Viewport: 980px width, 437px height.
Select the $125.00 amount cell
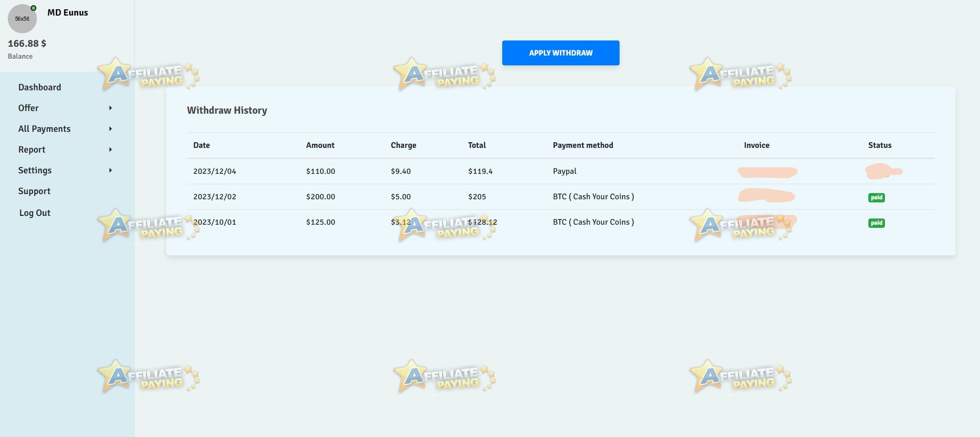coord(320,222)
